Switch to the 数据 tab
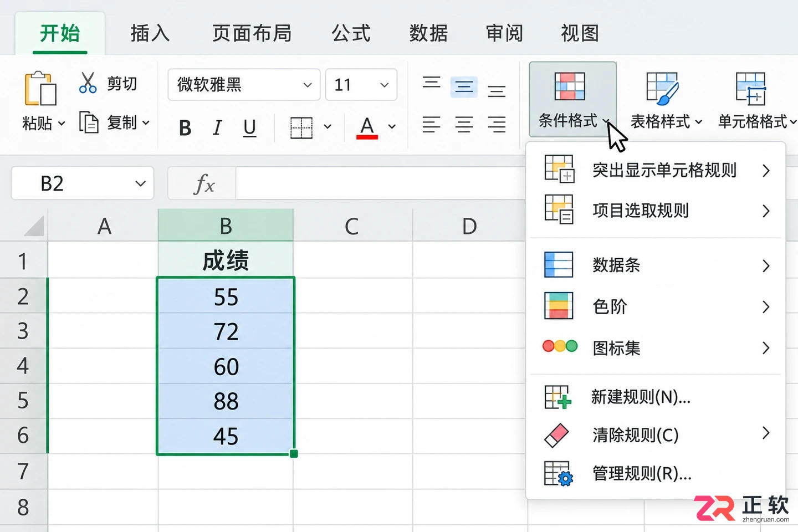Viewport: 798px width, 532px height. click(x=428, y=33)
